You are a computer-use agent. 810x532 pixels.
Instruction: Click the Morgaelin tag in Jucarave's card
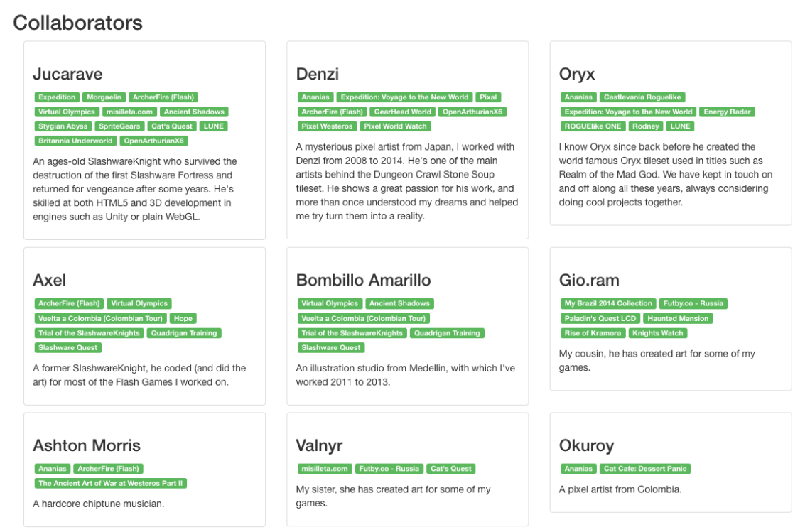pyautogui.click(x=104, y=97)
